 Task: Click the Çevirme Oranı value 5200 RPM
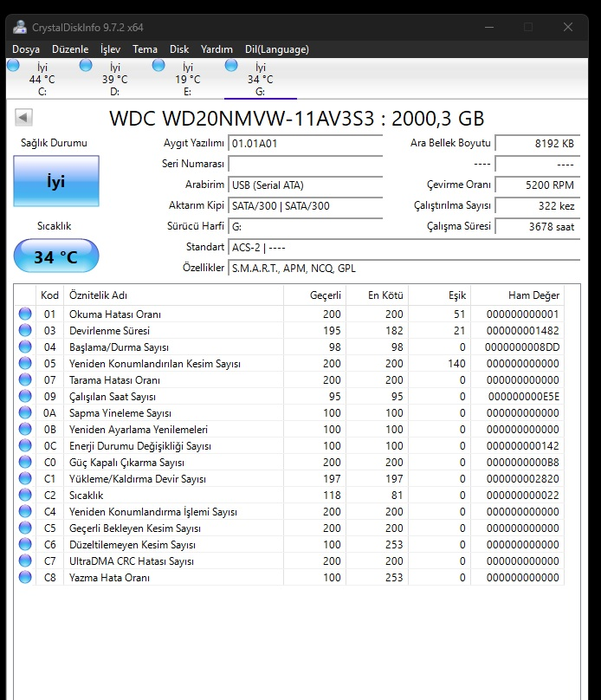(x=538, y=185)
